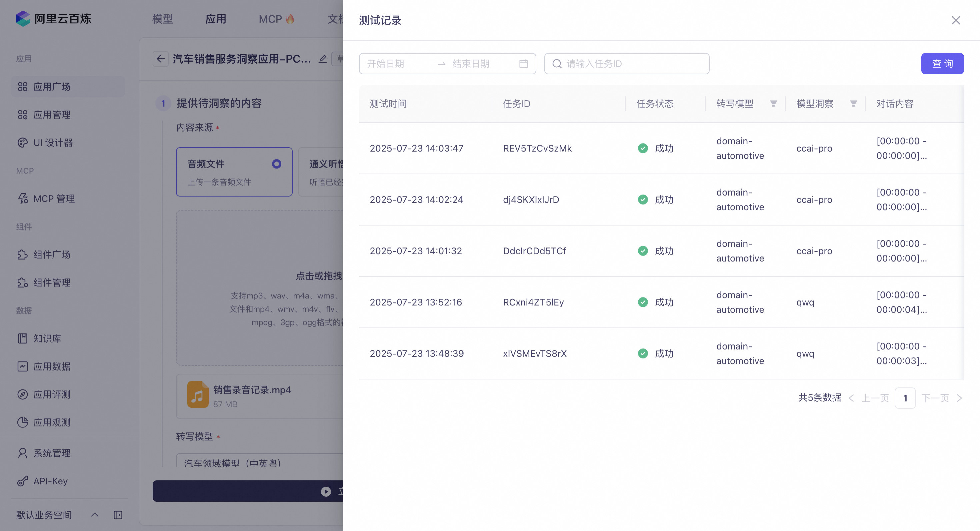This screenshot has height=531, width=980.
Task: Open the calendar icon in date range
Action: 523,64
